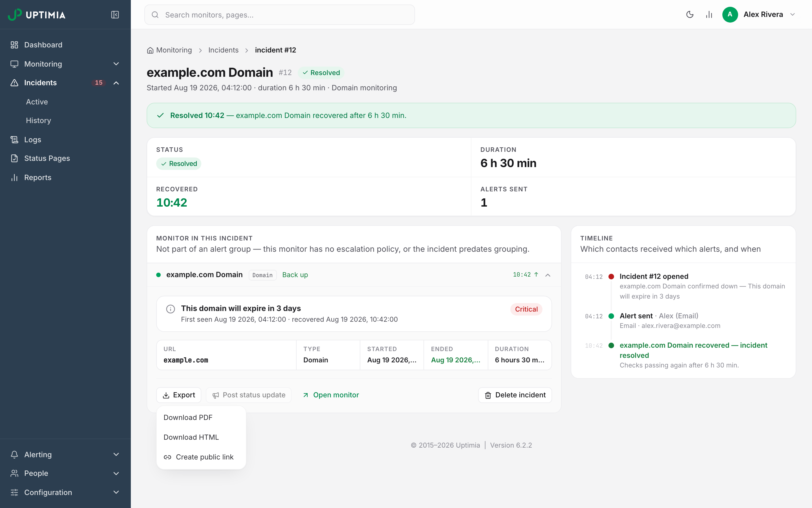812x508 pixels.
Task: Click Alex Rivera avatar circle
Action: 730,14
